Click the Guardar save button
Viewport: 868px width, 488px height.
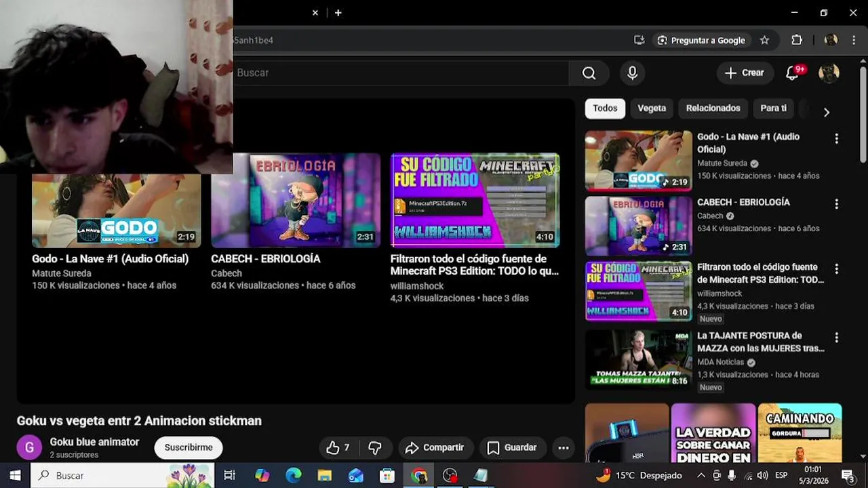click(513, 448)
